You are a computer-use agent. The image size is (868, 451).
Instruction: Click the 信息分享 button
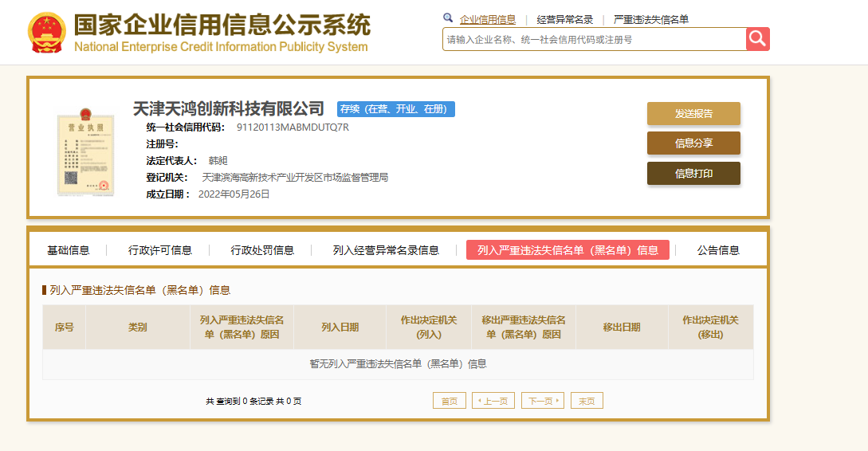click(693, 143)
